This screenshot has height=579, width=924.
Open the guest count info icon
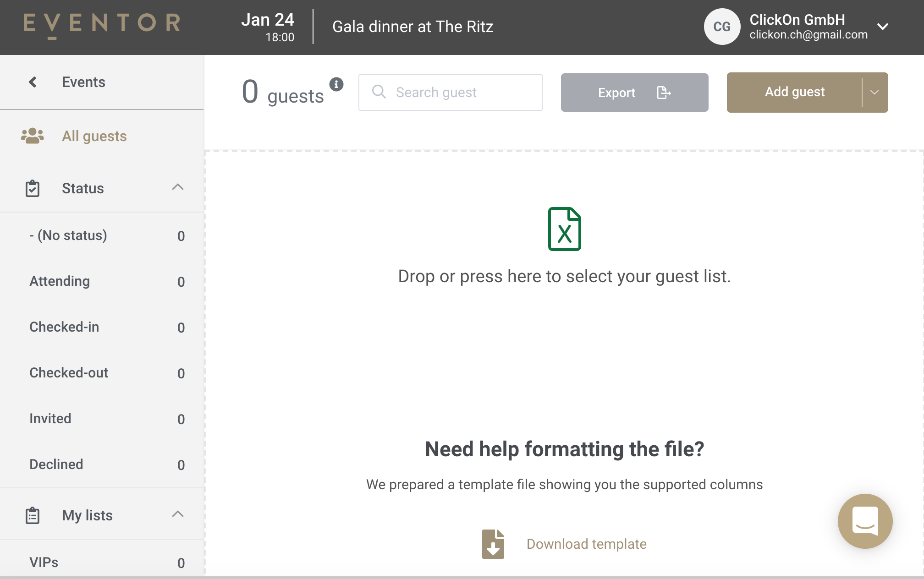click(x=336, y=84)
